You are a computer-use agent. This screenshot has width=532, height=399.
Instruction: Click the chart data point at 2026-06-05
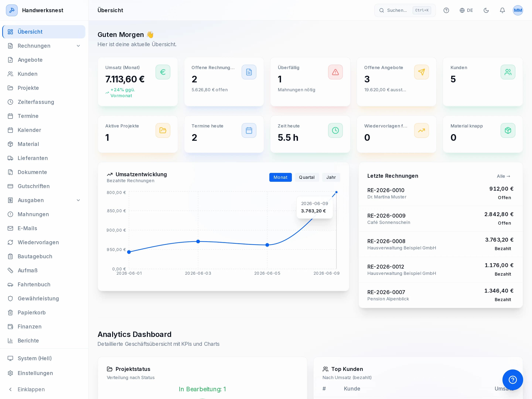tap(267, 245)
